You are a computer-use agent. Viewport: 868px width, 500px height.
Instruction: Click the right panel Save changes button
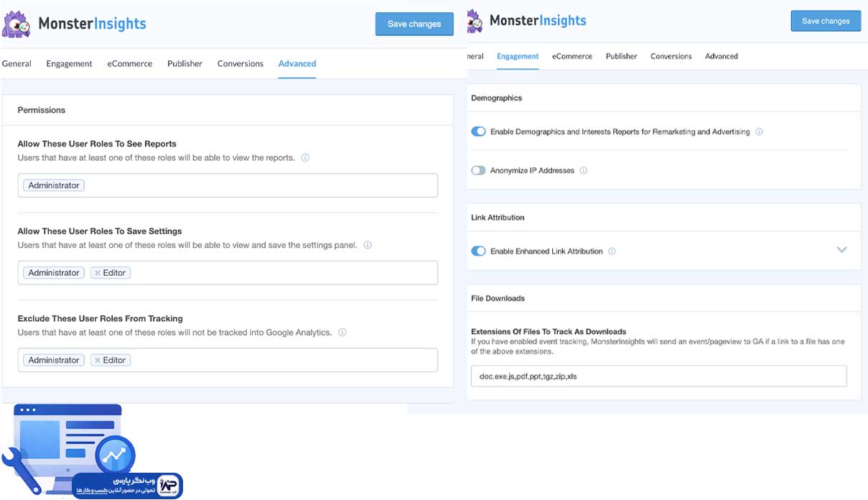tap(826, 21)
